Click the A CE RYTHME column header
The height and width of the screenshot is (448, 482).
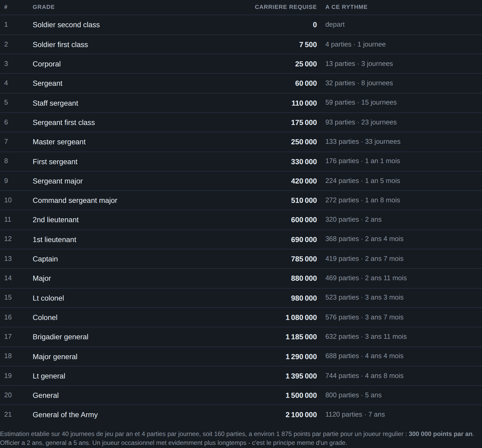pyautogui.click(x=346, y=7)
